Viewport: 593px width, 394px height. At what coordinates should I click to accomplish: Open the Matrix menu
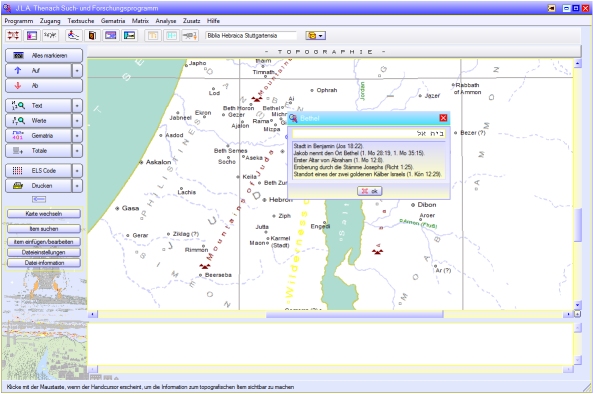140,21
